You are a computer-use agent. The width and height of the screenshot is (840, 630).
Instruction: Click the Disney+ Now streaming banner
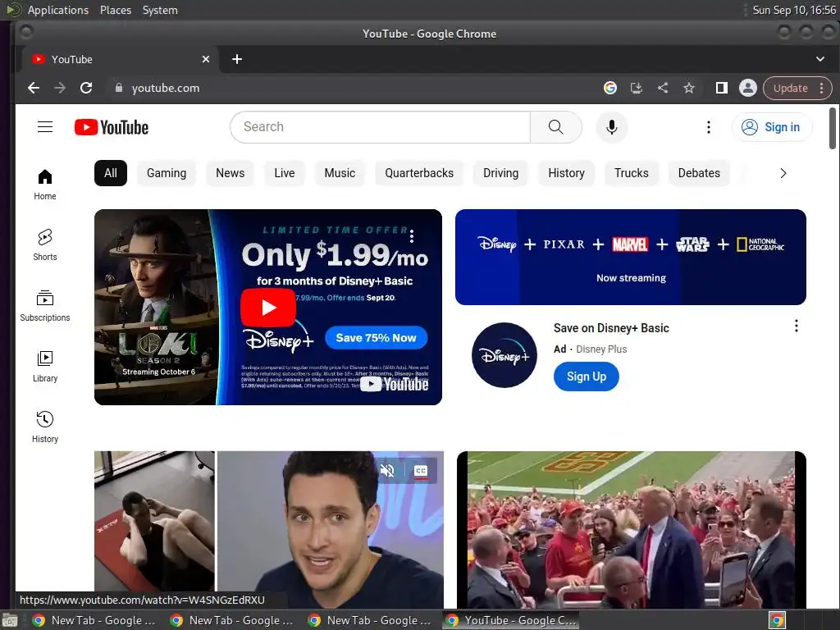click(x=631, y=257)
